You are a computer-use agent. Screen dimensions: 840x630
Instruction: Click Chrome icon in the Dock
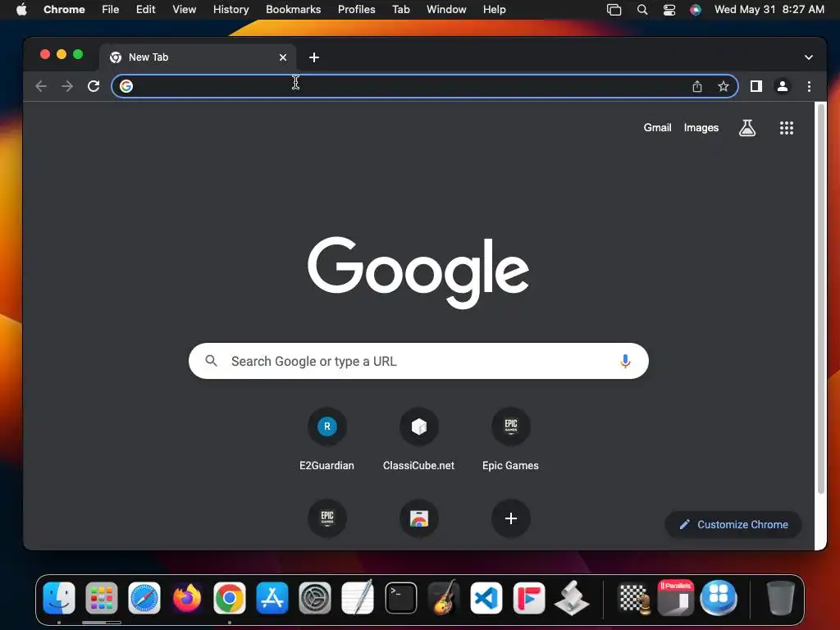(230, 598)
